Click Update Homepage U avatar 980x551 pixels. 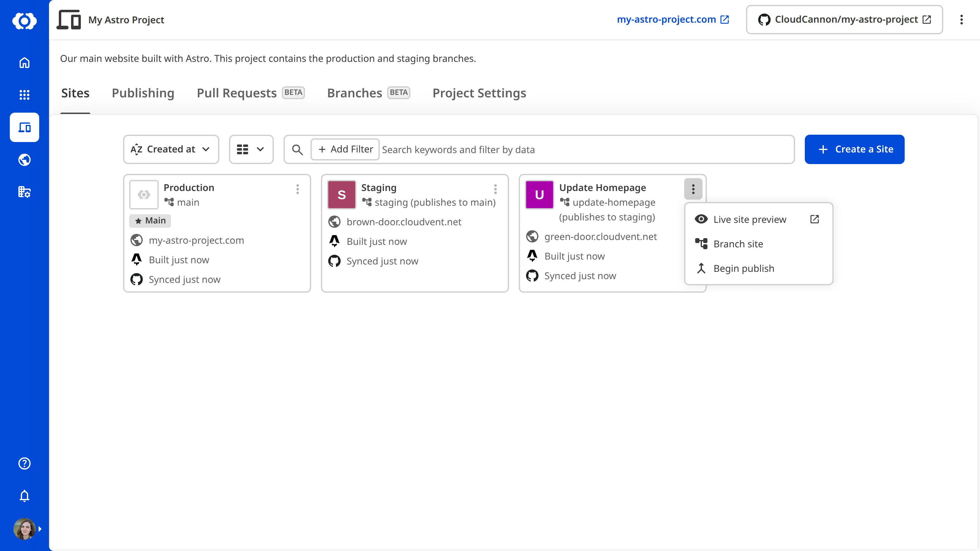[539, 195]
